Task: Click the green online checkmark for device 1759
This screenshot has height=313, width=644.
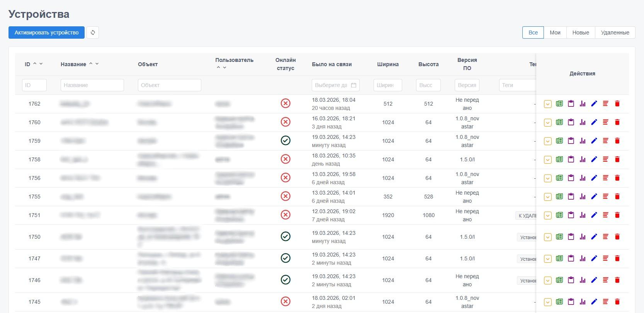Action: click(x=285, y=141)
